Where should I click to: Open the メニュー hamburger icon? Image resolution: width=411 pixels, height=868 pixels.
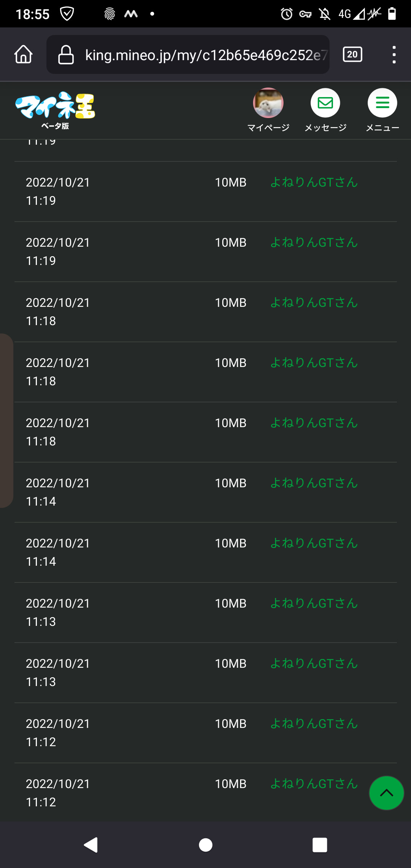pos(382,103)
